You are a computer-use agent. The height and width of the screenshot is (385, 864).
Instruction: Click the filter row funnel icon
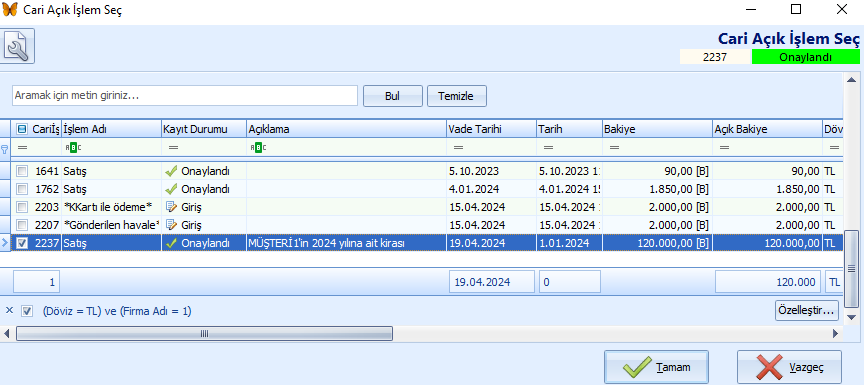point(5,148)
